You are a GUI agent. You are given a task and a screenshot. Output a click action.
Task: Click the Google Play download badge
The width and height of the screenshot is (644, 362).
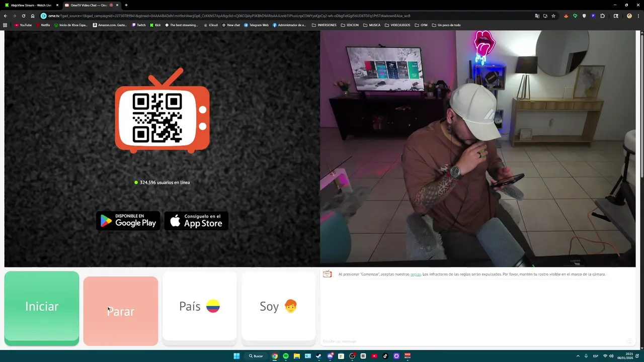point(128,221)
